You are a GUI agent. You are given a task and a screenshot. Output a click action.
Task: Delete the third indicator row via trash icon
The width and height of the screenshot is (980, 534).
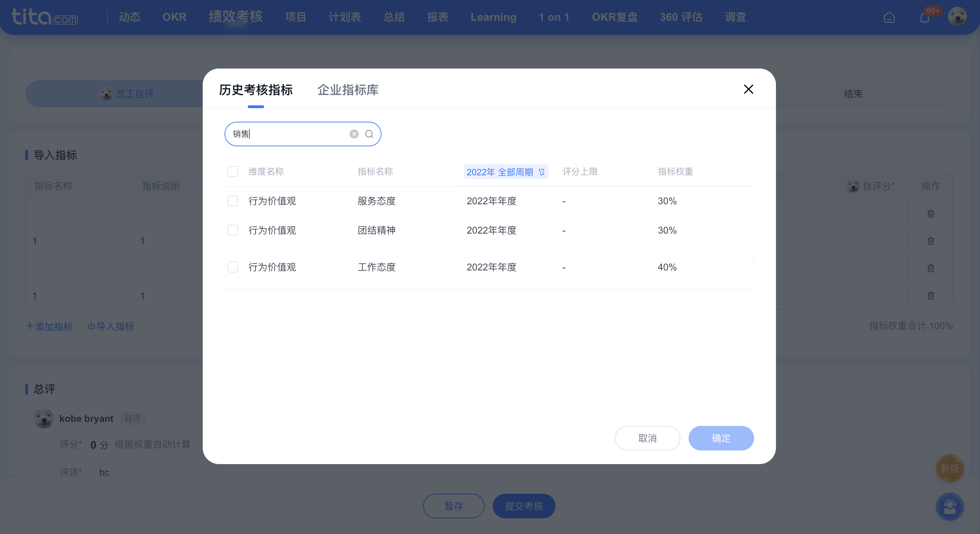pyautogui.click(x=931, y=268)
